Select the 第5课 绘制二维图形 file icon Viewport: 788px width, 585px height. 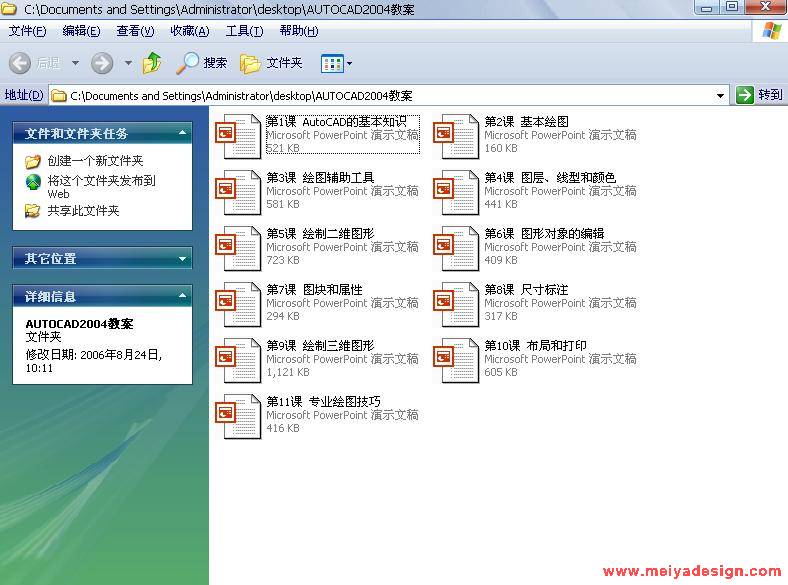point(241,248)
